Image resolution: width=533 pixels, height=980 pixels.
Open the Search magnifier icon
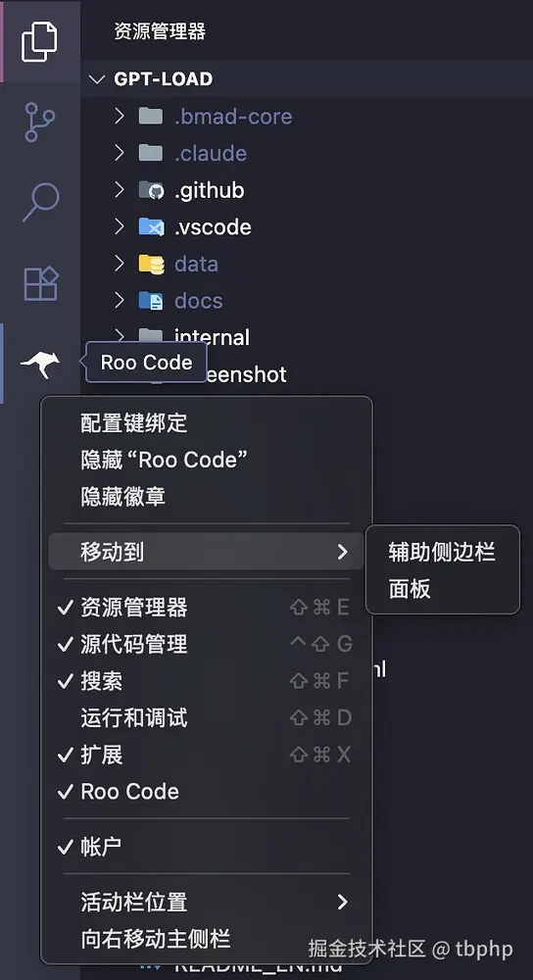40,202
